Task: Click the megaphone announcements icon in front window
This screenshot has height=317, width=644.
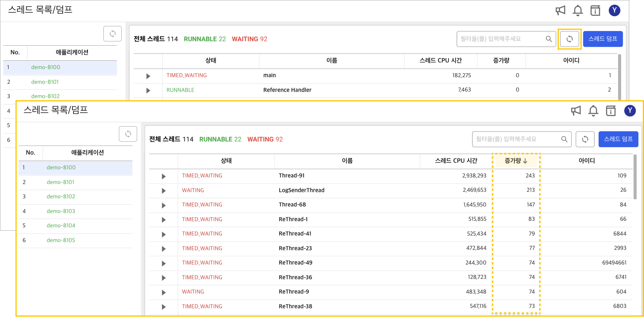Action: (576, 111)
